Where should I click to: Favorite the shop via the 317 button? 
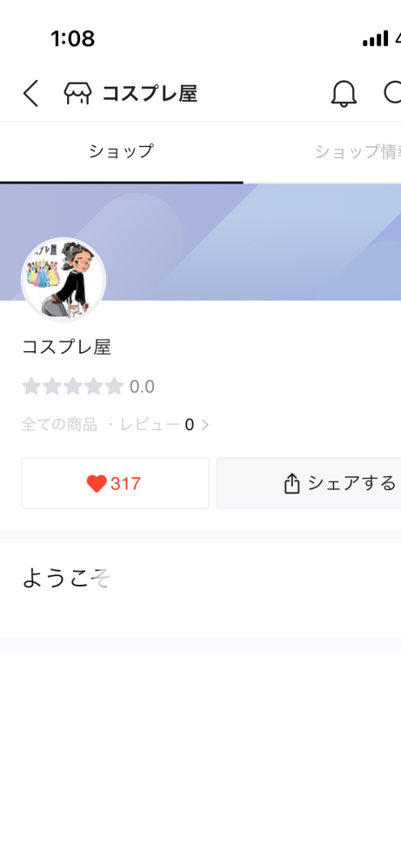115,483
